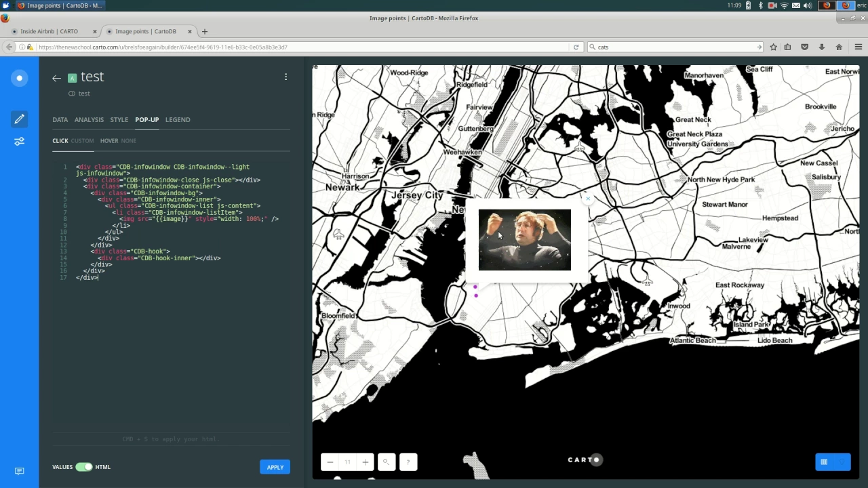Screen dimensions: 868x488
Task: Click the CARTO logo on the map
Action: click(x=585, y=460)
